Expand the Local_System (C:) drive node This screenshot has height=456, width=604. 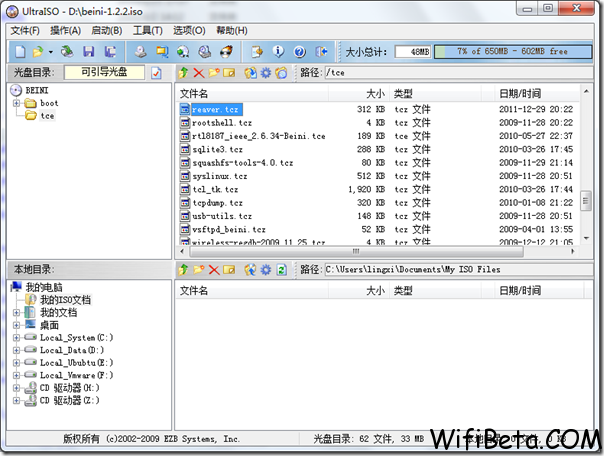tap(16, 338)
